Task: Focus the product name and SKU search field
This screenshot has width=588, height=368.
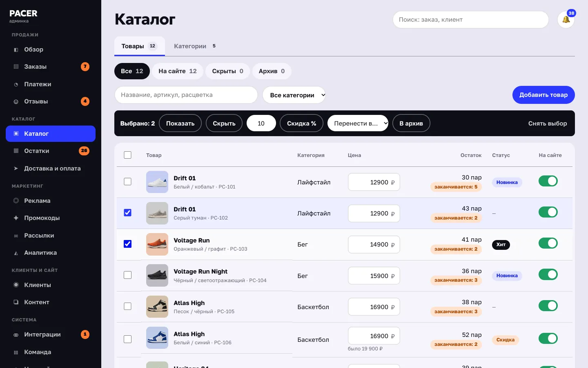Action: click(x=186, y=95)
